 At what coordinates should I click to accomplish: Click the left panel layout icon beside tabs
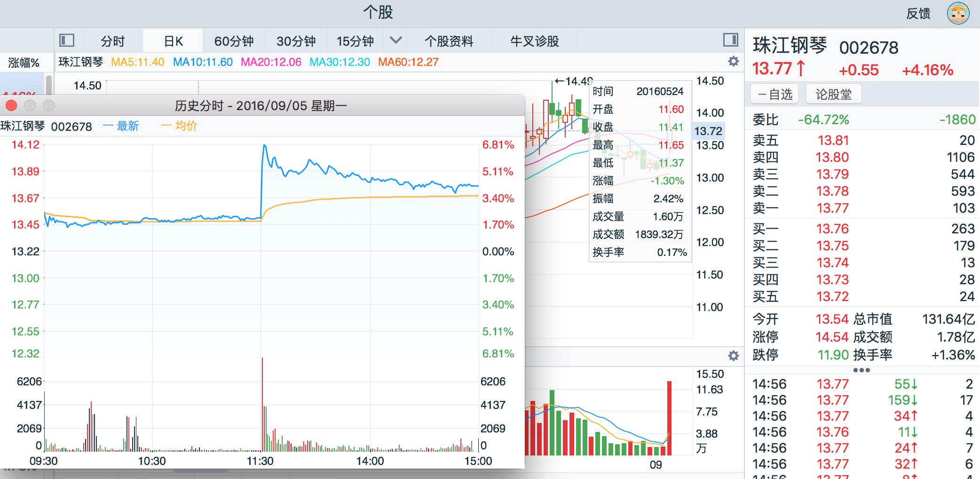coord(66,41)
